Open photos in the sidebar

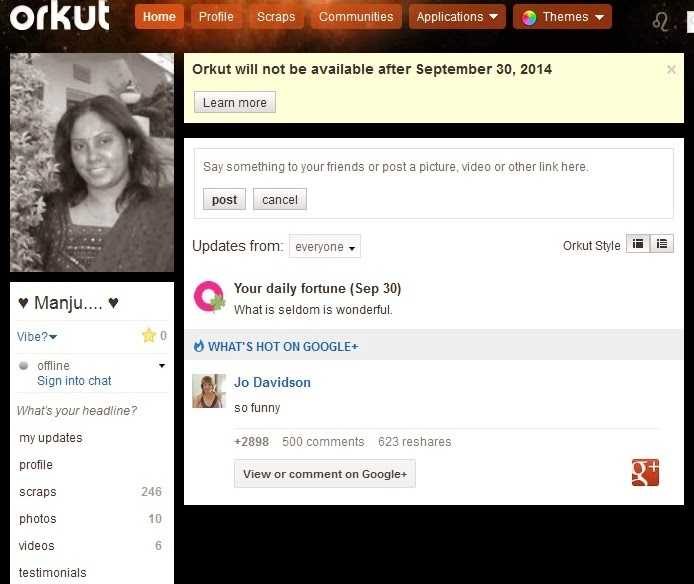pyautogui.click(x=38, y=519)
